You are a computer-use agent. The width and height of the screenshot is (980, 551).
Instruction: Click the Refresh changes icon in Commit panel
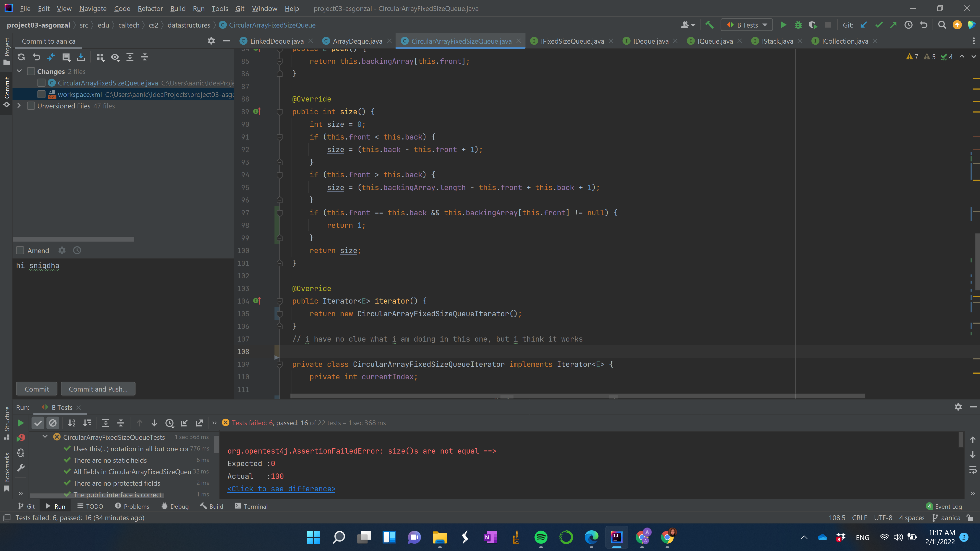(x=21, y=57)
